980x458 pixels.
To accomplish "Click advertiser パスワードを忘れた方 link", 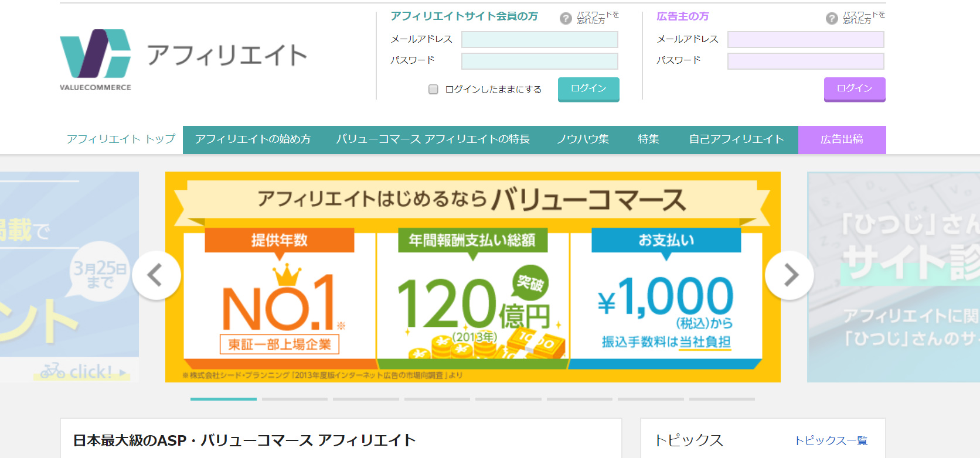I will click(864, 18).
